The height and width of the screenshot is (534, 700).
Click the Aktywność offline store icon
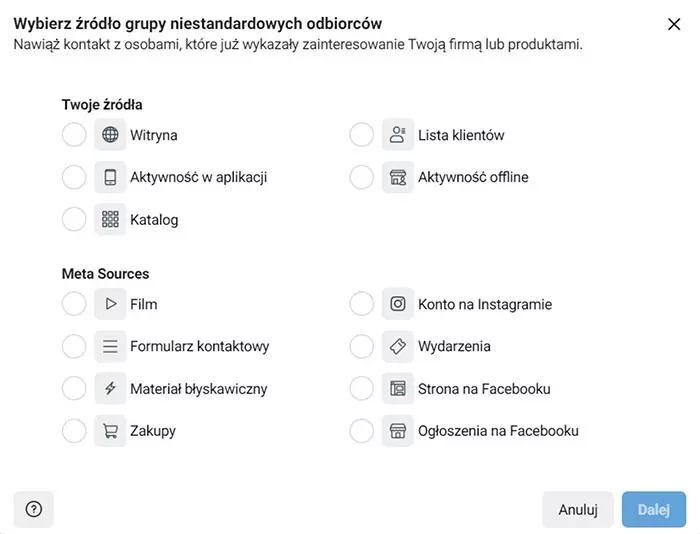click(398, 177)
